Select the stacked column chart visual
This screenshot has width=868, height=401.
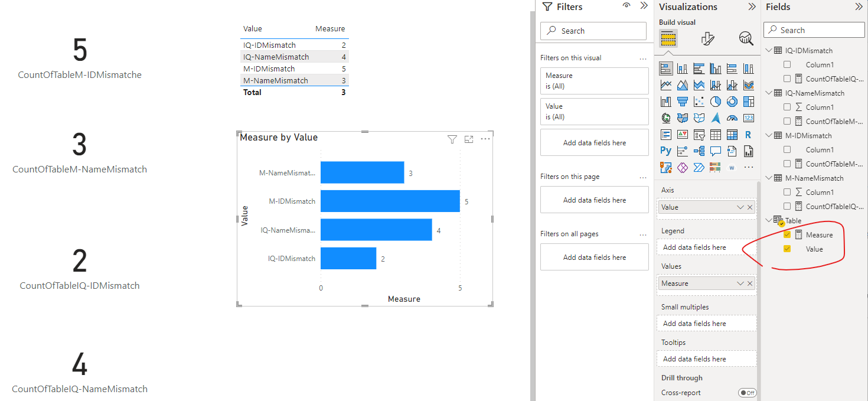click(683, 69)
